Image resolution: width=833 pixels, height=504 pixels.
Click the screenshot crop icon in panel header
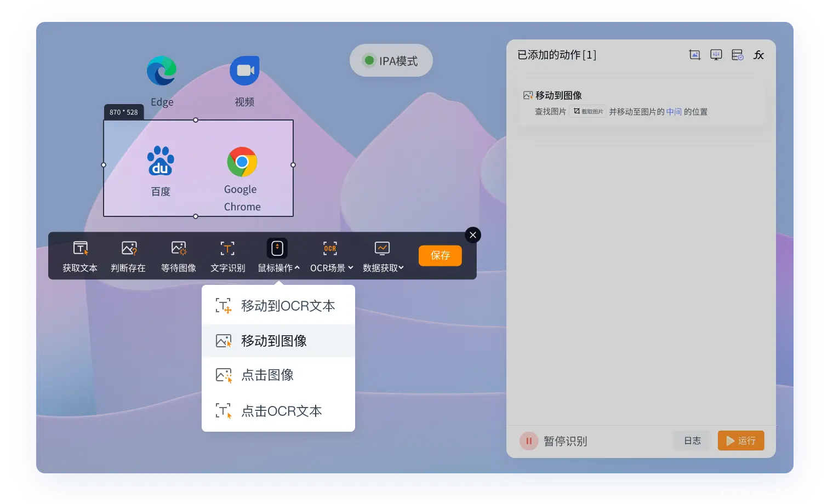click(x=695, y=55)
